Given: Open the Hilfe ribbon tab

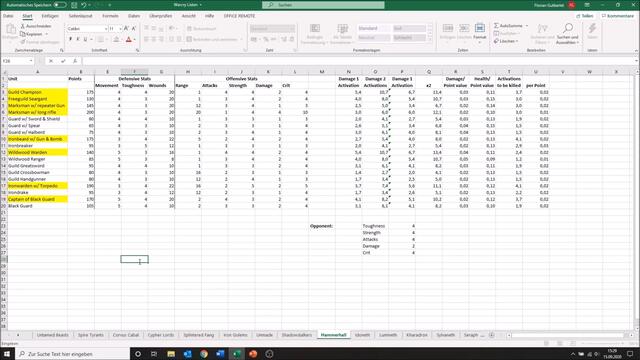Looking at the screenshot, I should pos(209,16).
